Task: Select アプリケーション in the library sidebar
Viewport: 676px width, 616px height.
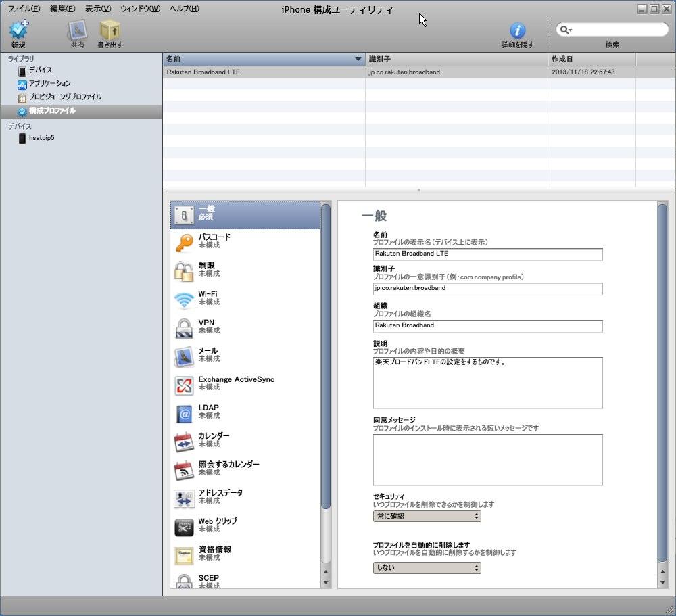Action: tap(49, 83)
